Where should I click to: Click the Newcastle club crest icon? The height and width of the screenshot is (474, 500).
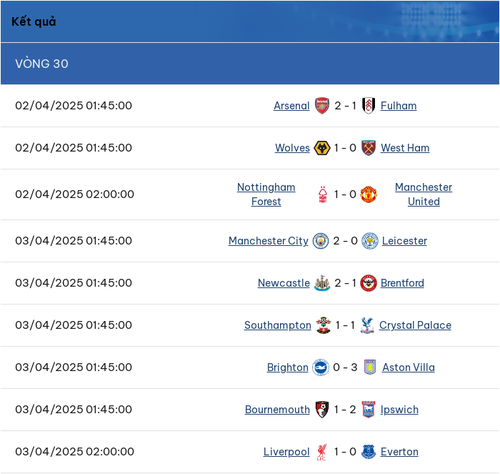tap(322, 283)
